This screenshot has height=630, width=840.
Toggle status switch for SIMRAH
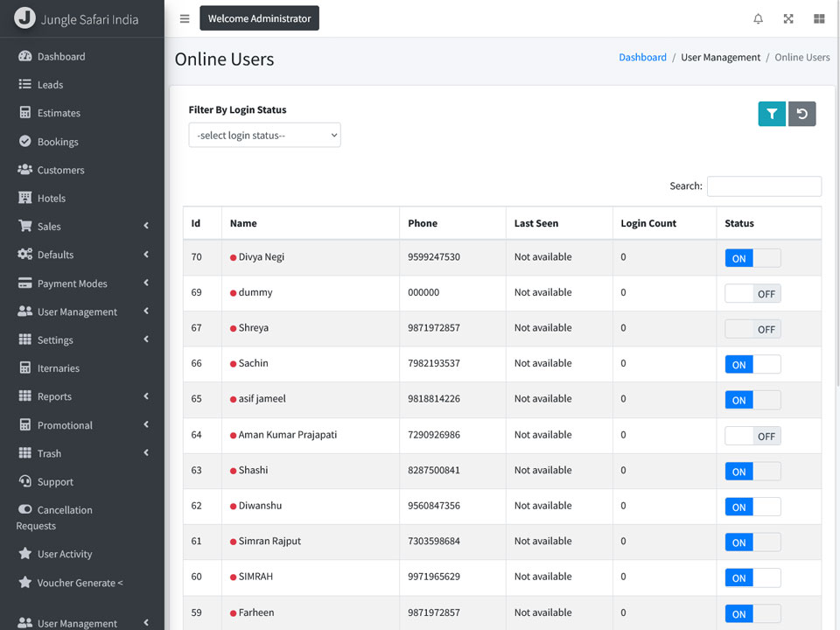coord(752,577)
